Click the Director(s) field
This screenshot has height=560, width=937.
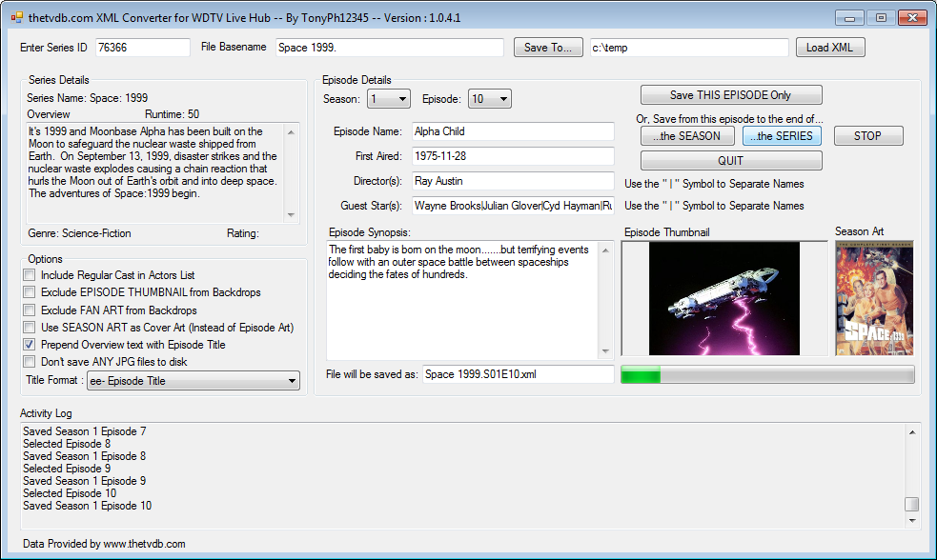[x=513, y=181]
